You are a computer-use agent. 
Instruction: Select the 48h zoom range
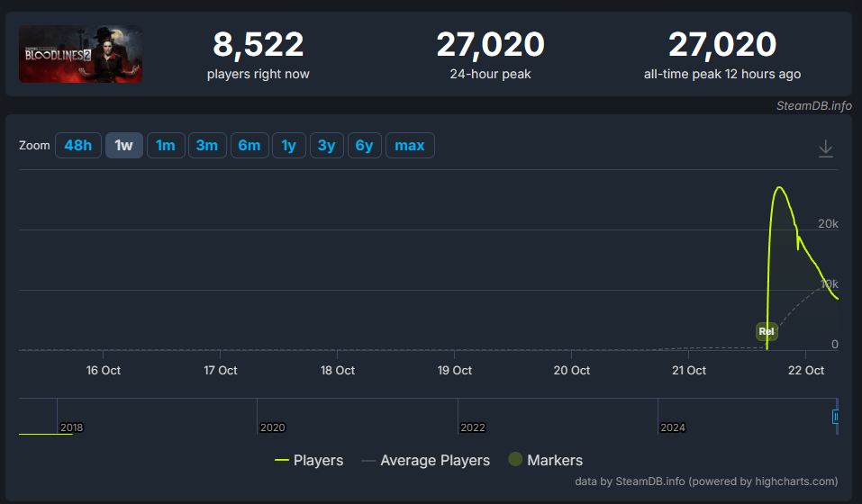78,146
